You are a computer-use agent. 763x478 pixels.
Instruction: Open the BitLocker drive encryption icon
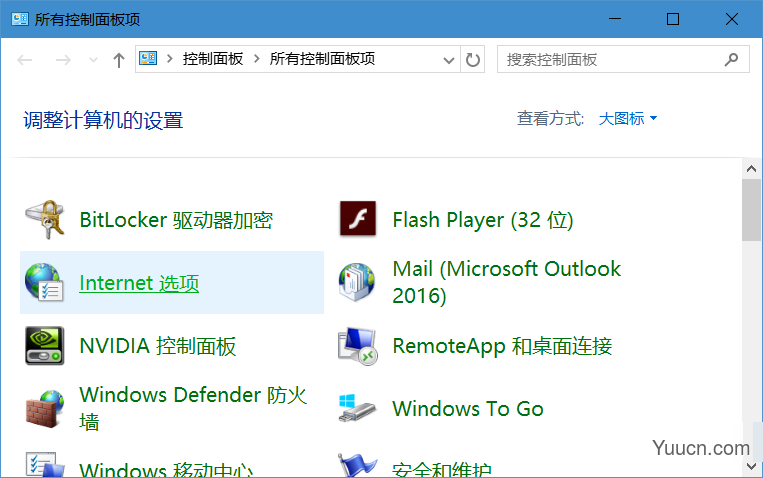click(x=45, y=220)
